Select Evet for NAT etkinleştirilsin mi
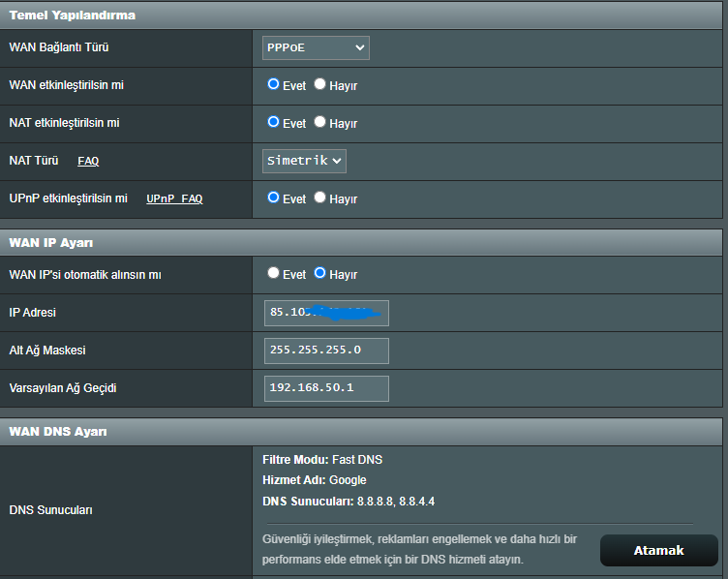This screenshot has height=579, width=728. click(x=273, y=122)
